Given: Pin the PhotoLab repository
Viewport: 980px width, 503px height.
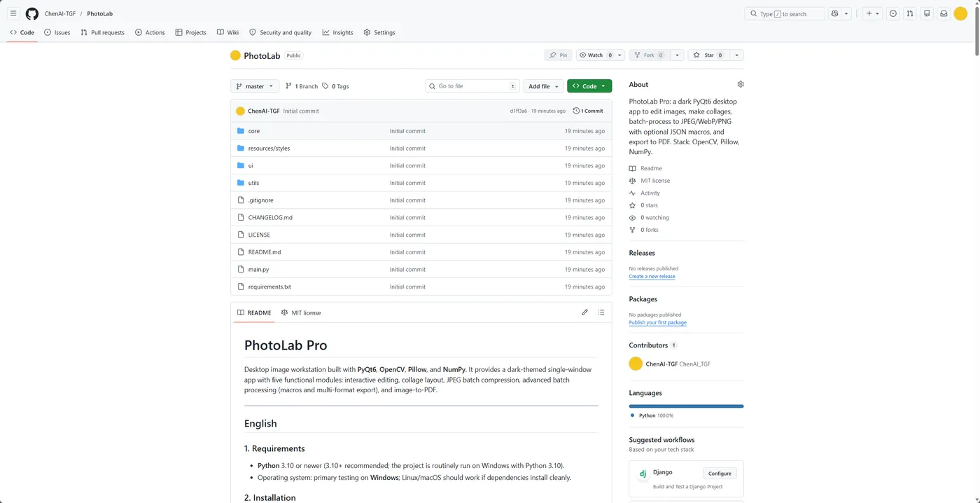Looking at the screenshot, I should point(558,55).
